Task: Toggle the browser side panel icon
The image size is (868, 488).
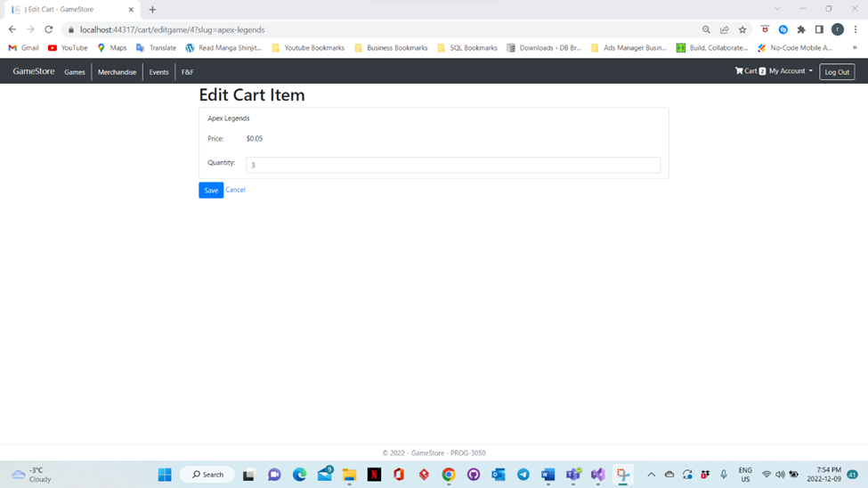Action: 819,30
